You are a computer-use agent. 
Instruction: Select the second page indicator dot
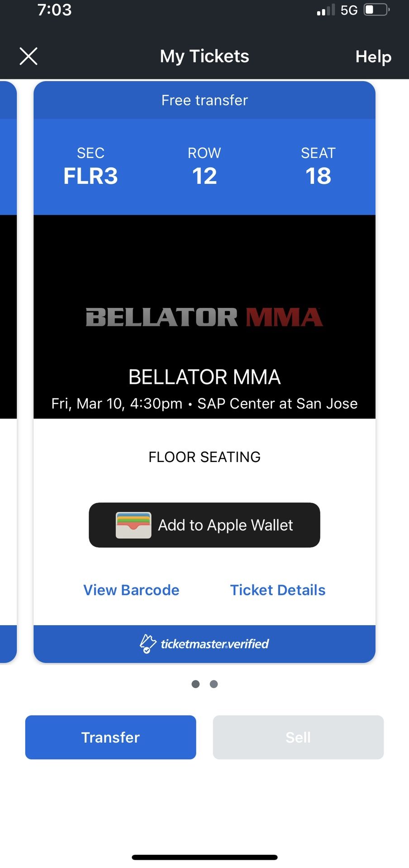214,684
